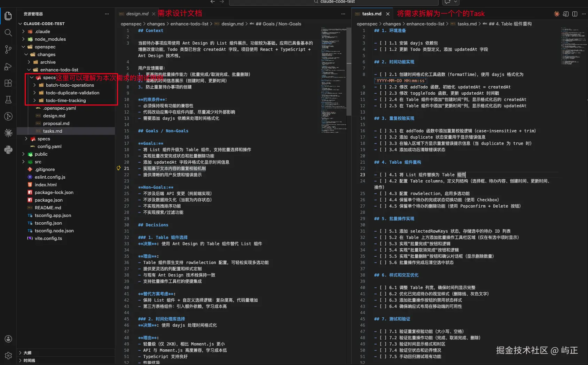Click the orange Claude icon in editor toolbar
The height and width of the screenshot is (365, 588).
tap(557, 14)
